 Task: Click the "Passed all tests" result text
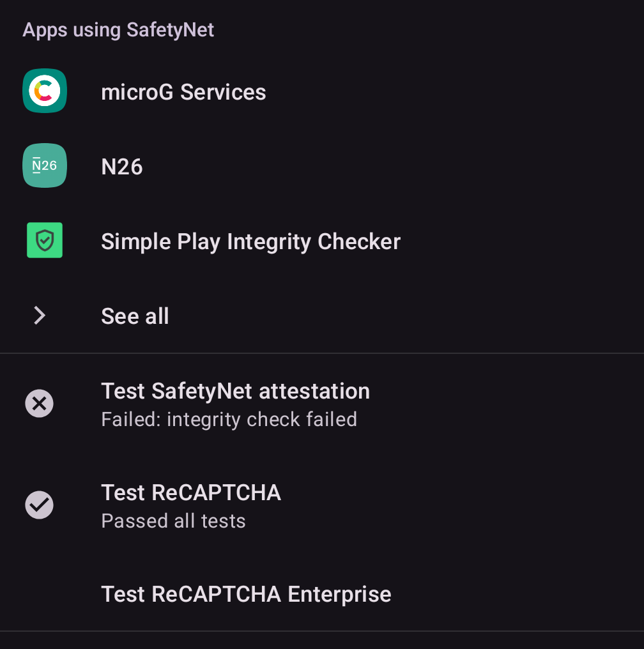(x=173, y=521)
